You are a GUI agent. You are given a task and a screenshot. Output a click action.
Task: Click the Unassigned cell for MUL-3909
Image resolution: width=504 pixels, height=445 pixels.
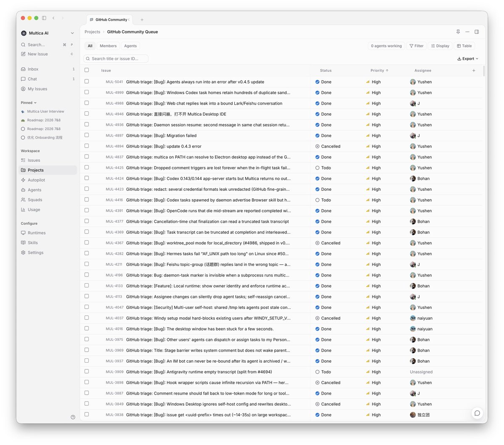421,372
